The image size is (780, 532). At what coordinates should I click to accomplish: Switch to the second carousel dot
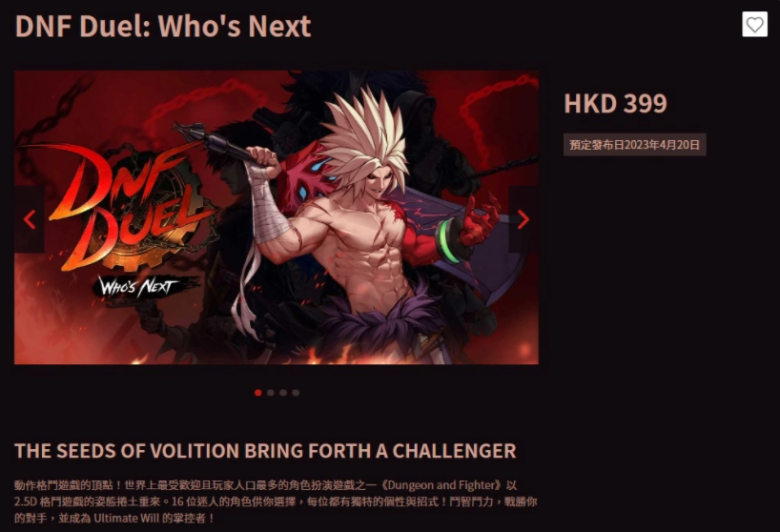point(271,393)
